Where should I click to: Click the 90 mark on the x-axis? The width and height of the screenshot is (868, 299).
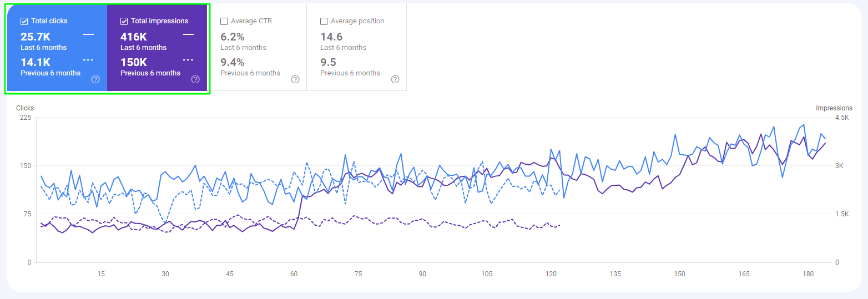coord(422,274)
